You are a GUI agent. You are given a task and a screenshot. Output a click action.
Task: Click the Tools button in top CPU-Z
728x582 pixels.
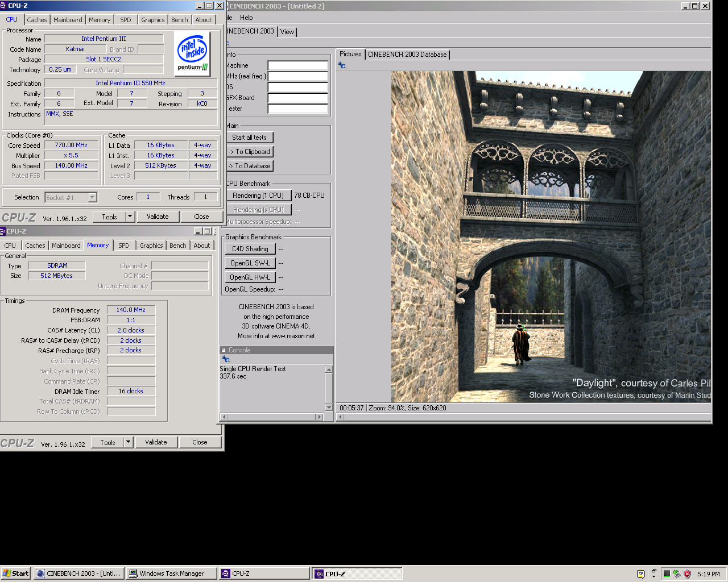109,217
